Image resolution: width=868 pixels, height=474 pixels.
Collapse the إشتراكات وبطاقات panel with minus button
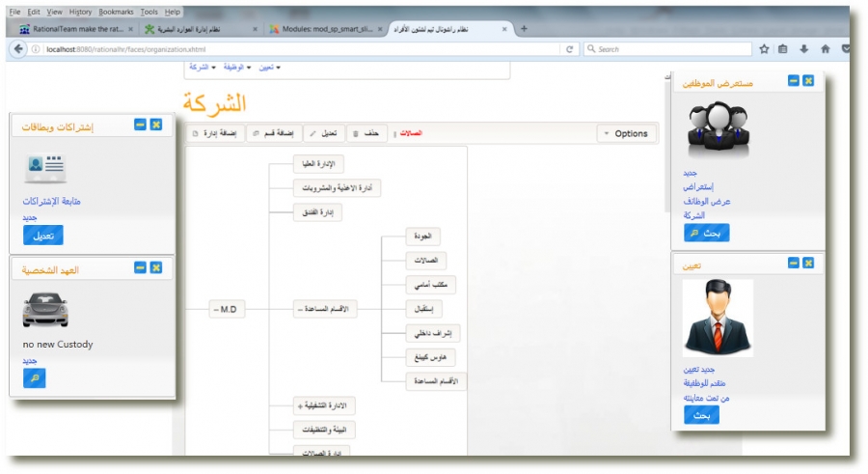point(140,125)
